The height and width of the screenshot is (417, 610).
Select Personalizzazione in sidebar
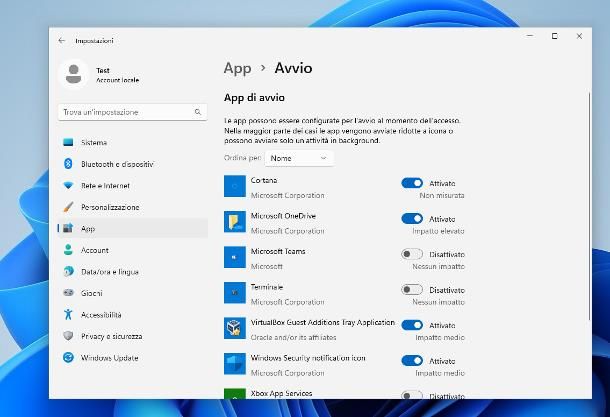click(133, 207)
